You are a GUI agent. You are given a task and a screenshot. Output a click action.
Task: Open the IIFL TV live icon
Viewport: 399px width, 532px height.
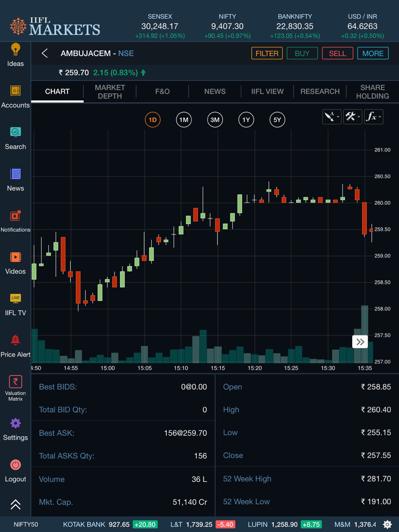click(x=15, y=298)
